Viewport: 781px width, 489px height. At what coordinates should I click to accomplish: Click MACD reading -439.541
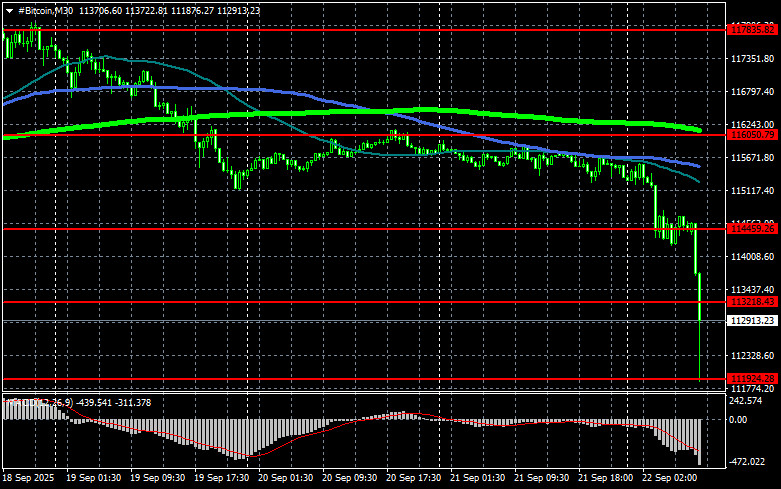[x=96, y=403]
